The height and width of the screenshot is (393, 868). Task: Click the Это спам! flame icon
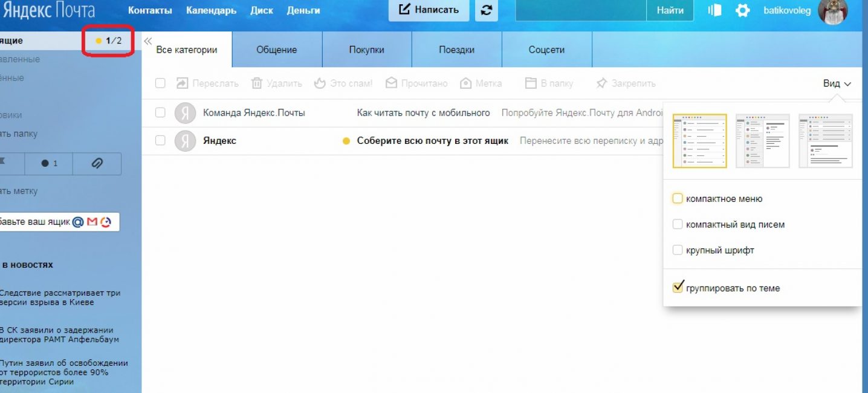point(320,83)
